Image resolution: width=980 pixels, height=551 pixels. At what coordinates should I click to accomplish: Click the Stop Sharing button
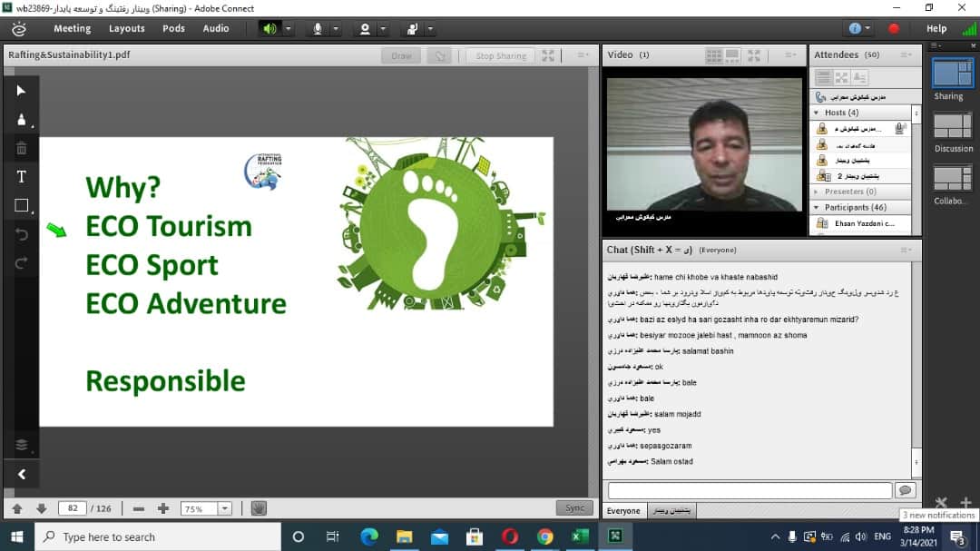coord(500,55)
